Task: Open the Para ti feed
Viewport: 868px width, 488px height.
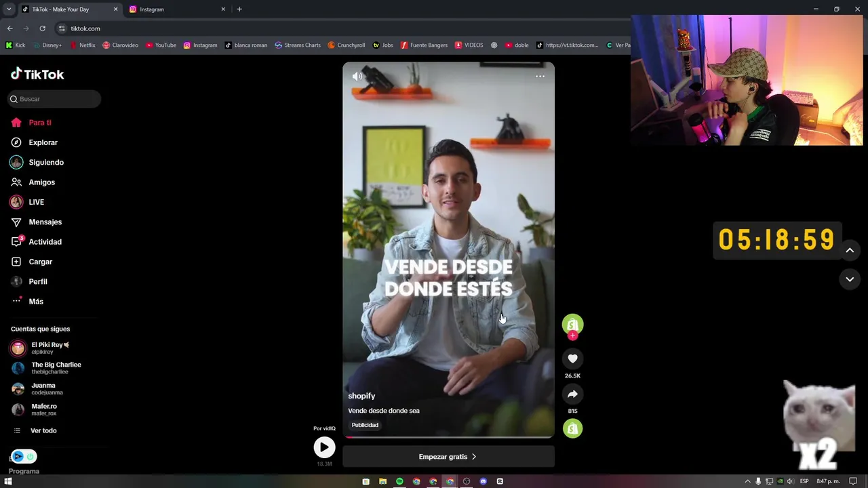Action: click(40, 123)
